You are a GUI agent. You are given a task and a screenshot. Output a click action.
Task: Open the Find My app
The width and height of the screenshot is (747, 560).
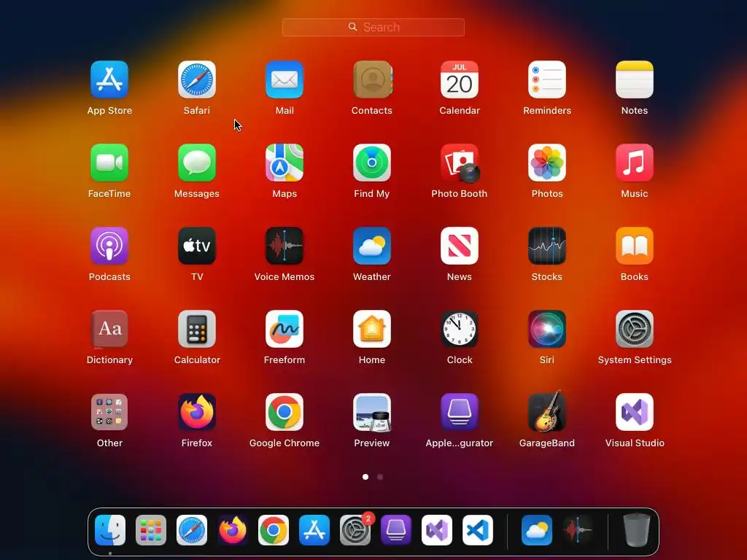(372, 163)
